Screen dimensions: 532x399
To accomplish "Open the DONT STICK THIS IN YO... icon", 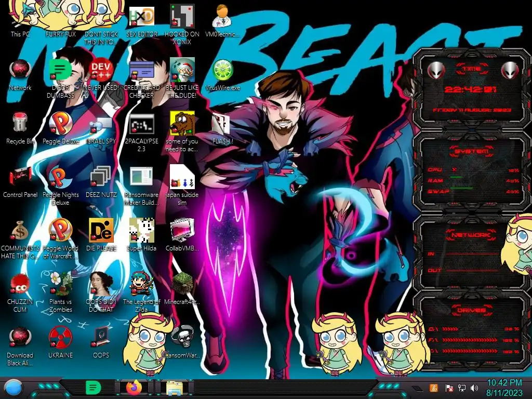I will coord(101,24).
